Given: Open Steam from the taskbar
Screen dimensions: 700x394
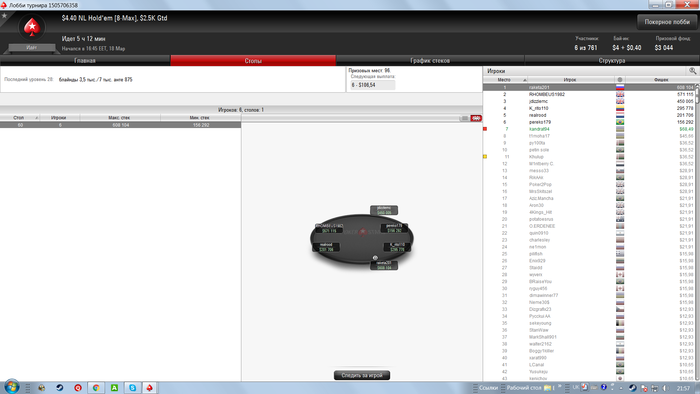Looking at the screenshot, I should tap(59, 388).
